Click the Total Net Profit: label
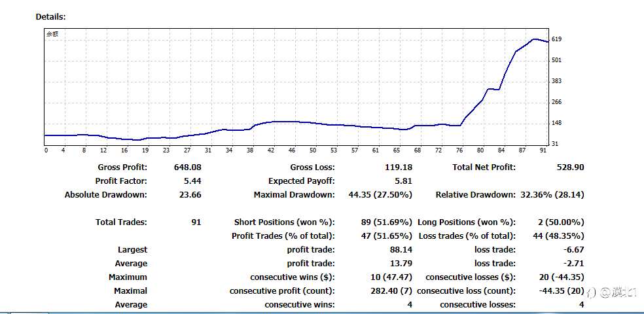Viewport: 644px width, 314px height. click(484, 167)
